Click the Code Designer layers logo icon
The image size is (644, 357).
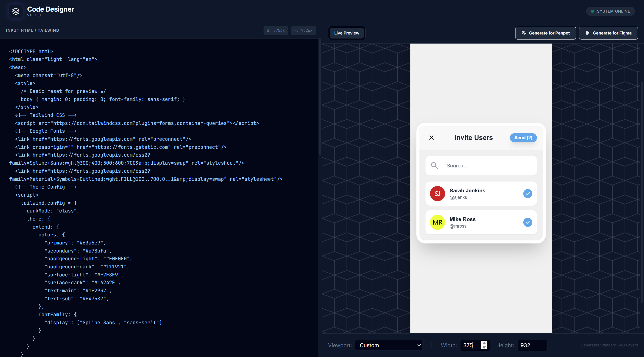pos(16,11)
